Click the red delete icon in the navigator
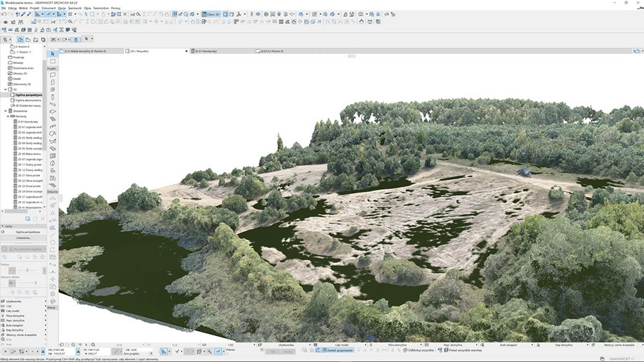This screenshot has height=362, width=644. tap(42, 219)
